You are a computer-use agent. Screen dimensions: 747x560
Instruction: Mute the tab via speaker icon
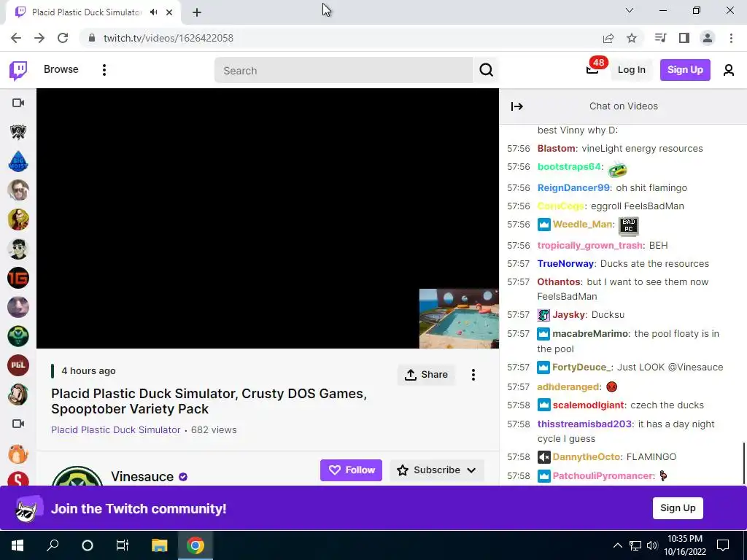(153, 12)
